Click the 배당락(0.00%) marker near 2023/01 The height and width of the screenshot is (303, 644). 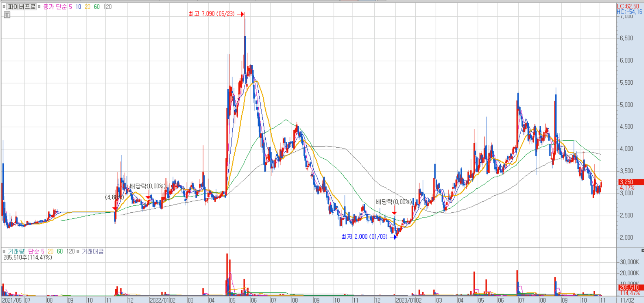pos(394,202)
